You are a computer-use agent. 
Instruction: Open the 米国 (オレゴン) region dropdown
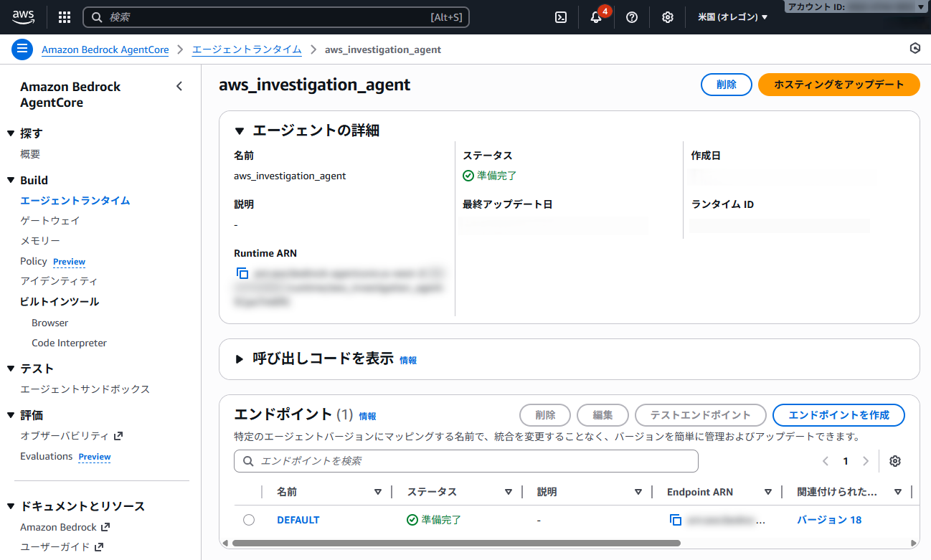pyautogui.click(x=732, y=16)
